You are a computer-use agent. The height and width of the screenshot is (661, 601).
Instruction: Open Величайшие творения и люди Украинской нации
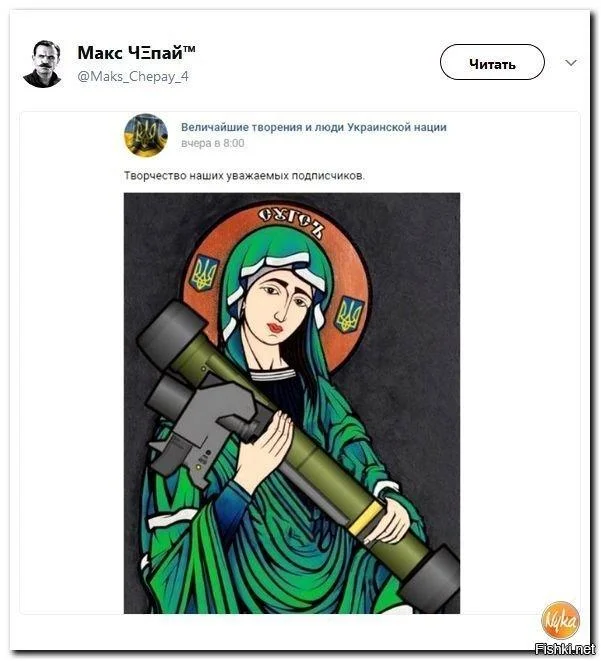click(x=314, y=127)
